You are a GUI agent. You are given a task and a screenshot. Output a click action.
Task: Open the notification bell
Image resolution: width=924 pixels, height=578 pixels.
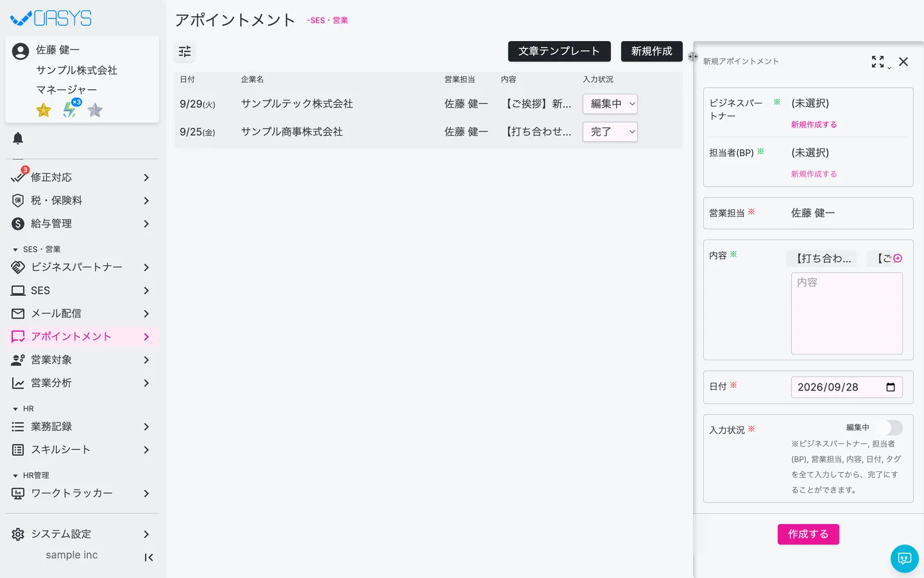(18, 138)
